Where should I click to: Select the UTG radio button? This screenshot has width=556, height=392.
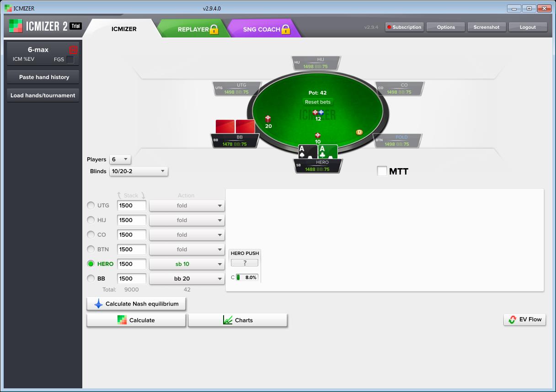(x=91, y=206)
